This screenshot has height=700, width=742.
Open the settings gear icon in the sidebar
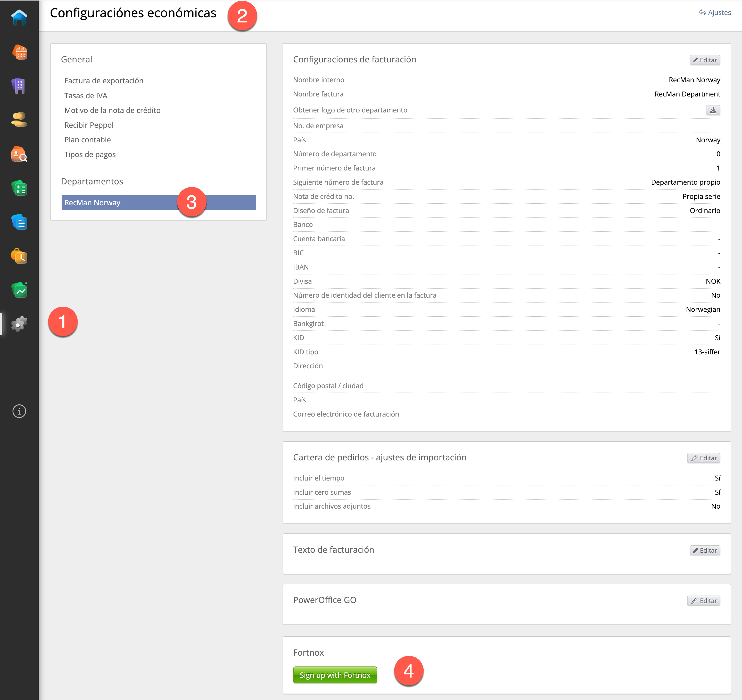pos(19,324)
